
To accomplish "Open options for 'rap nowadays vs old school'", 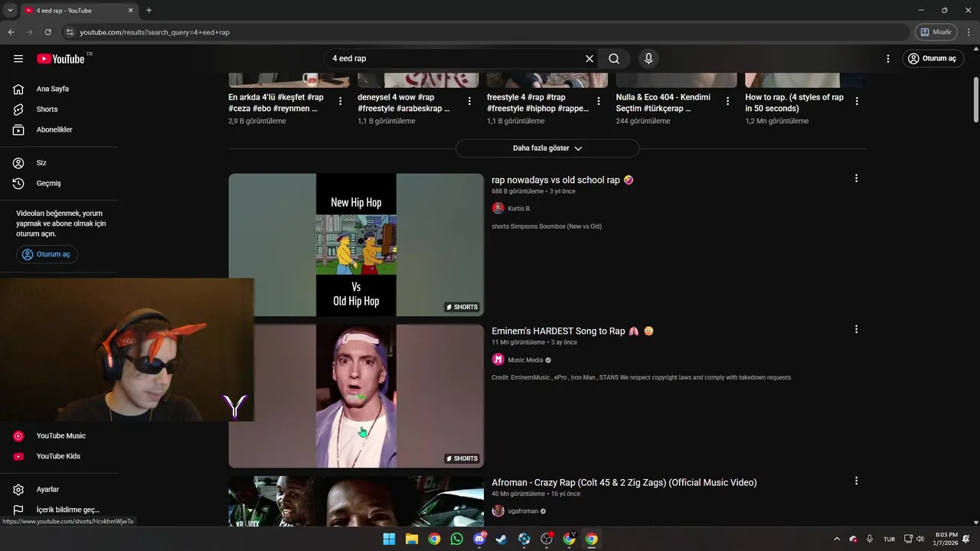I will (856, 178).
